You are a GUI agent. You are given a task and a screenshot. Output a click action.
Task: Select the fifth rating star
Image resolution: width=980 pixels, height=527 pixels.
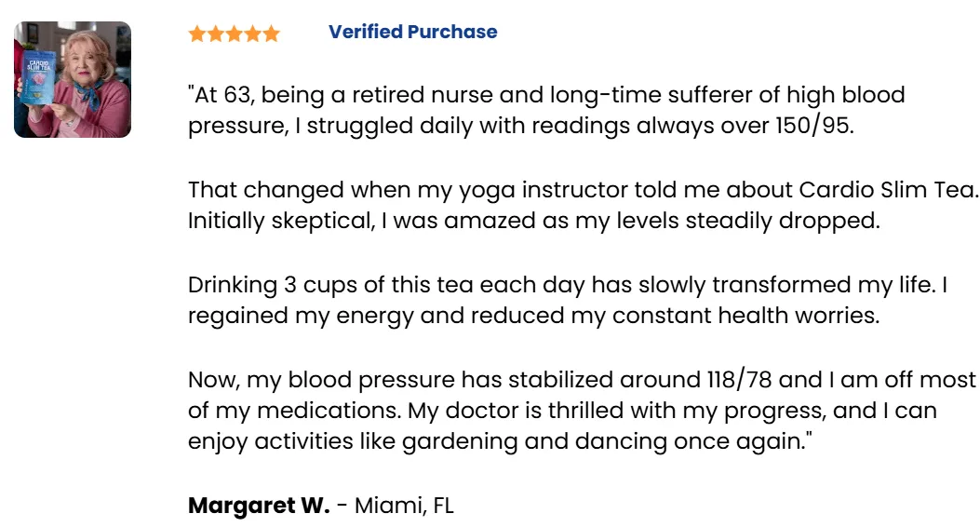tap(271, 34)
